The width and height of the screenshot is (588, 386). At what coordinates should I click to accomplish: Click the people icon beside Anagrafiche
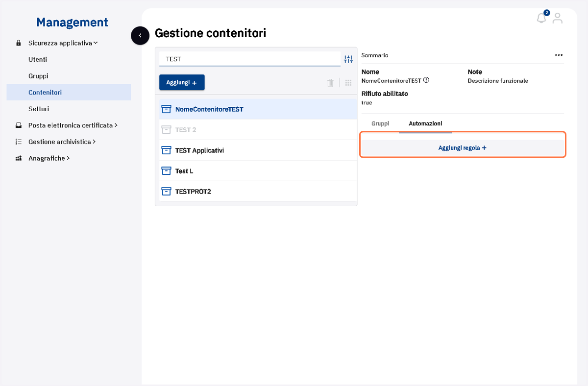point(19,159)
